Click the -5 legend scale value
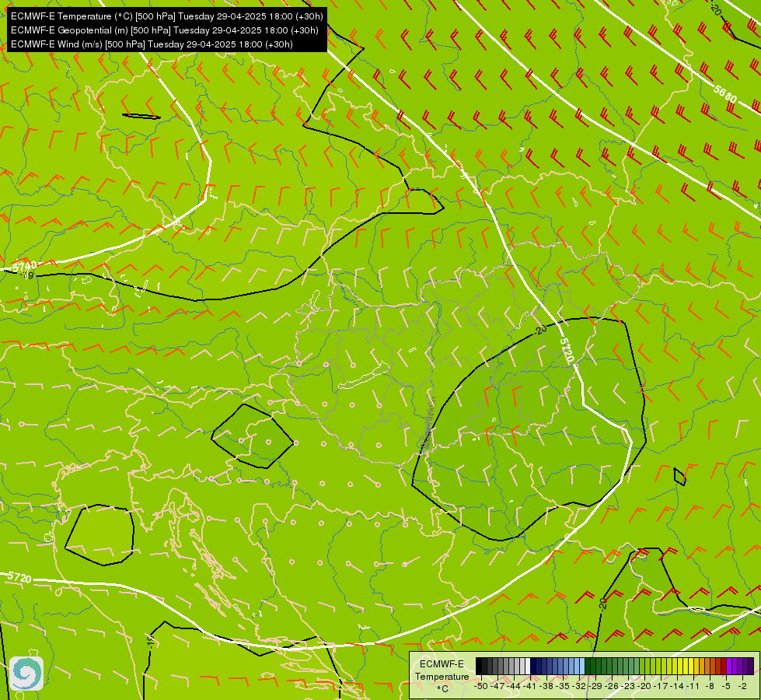 pyautogui.click(x=727, y=686)
